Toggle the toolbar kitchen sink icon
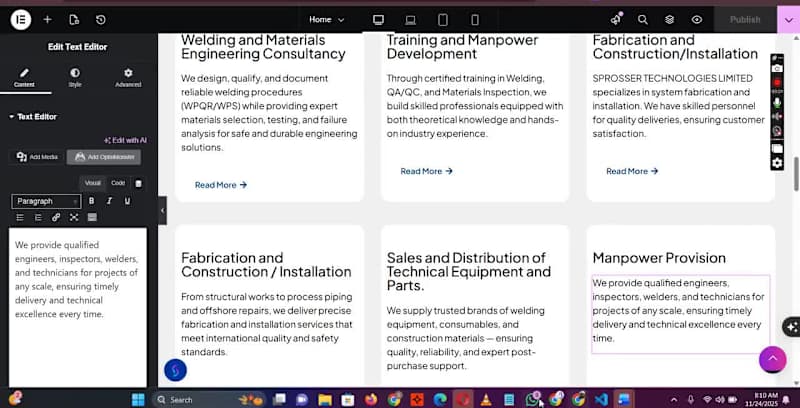Image resolution: width=800 pixels, height=408 pixels. (x=92, y=218)
